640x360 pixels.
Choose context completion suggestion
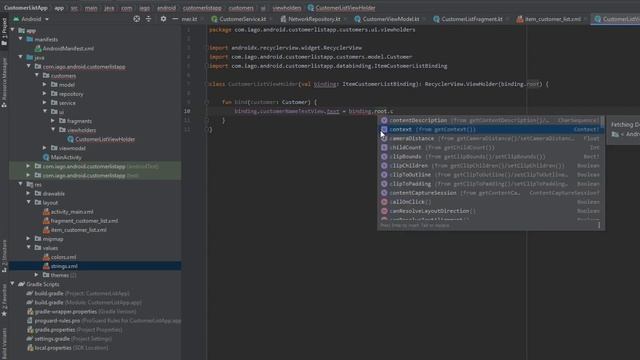(490, 129)
